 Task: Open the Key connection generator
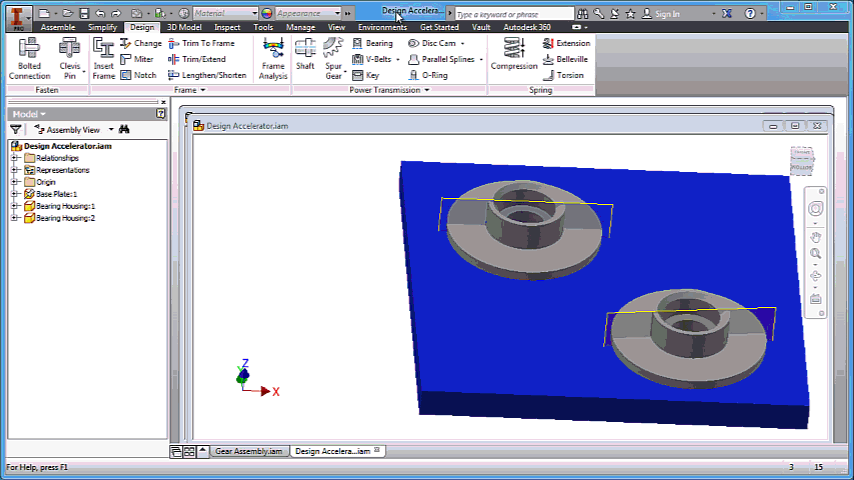click(366, 75)
